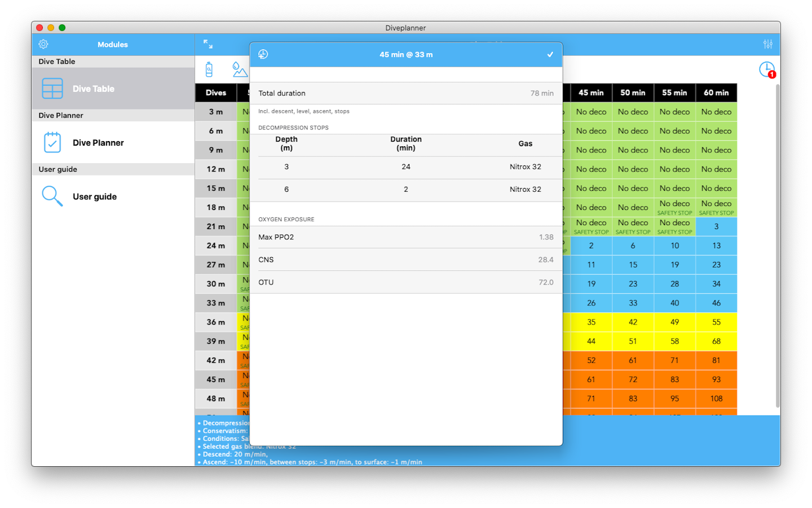Open the water conditions icon
812x508 pixels.
(240, 69)
